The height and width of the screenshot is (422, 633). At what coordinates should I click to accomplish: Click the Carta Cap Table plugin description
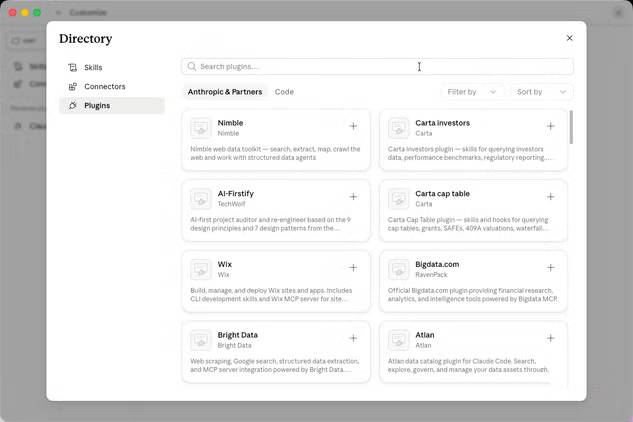pos(468,224)
